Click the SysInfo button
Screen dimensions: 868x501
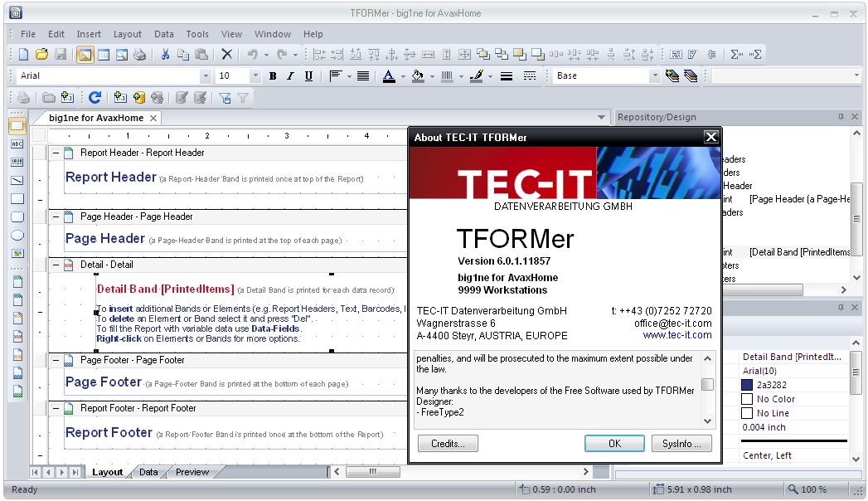pyautogui.click(x=681, y=444)
